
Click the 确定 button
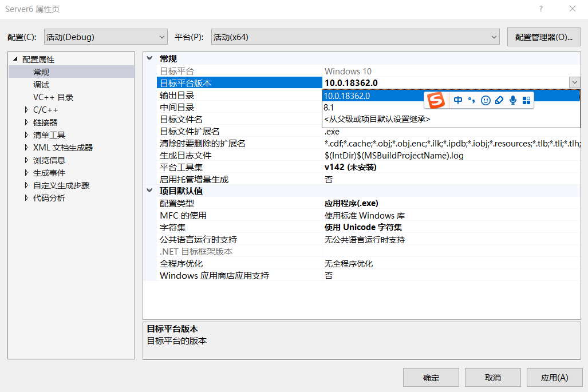click(431, 377)
